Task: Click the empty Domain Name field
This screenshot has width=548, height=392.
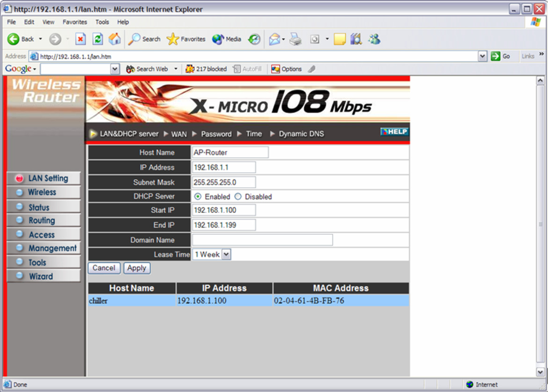Action: 262,240
